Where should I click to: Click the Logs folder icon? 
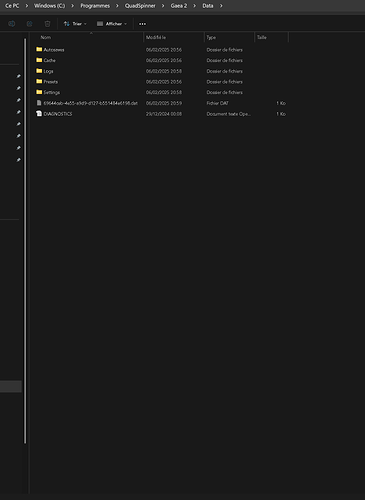point(39,71)
